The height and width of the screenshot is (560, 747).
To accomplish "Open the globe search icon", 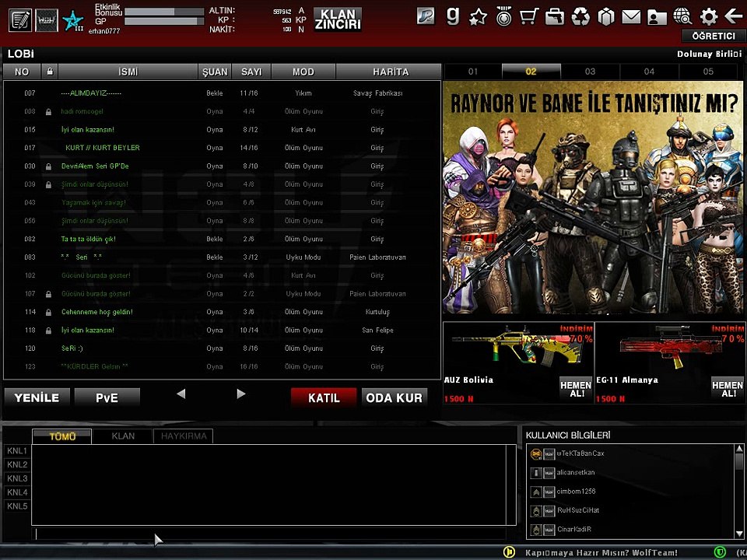I will pyautogui.click(x=682, y=16).
